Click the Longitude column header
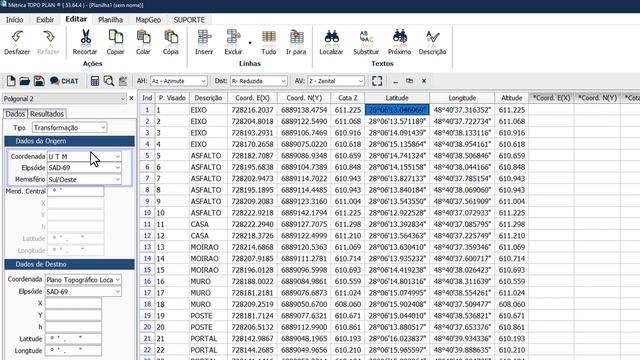 pos(462,98)
